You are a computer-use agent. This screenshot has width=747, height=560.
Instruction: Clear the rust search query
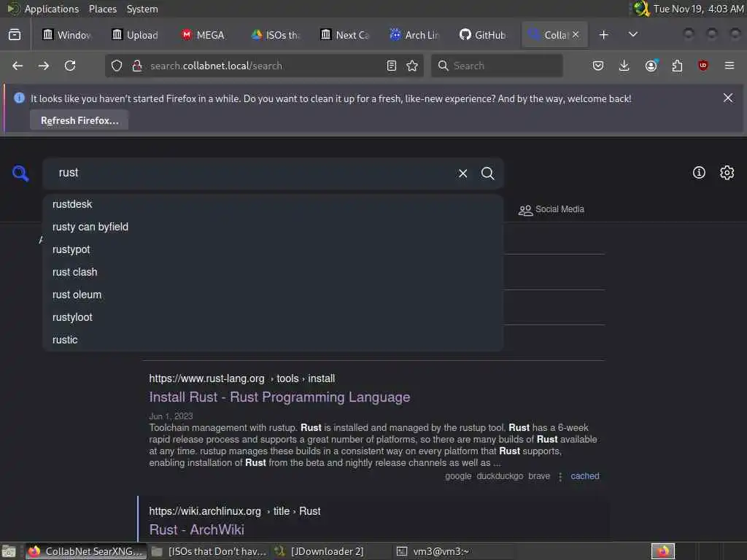(462, 174)
